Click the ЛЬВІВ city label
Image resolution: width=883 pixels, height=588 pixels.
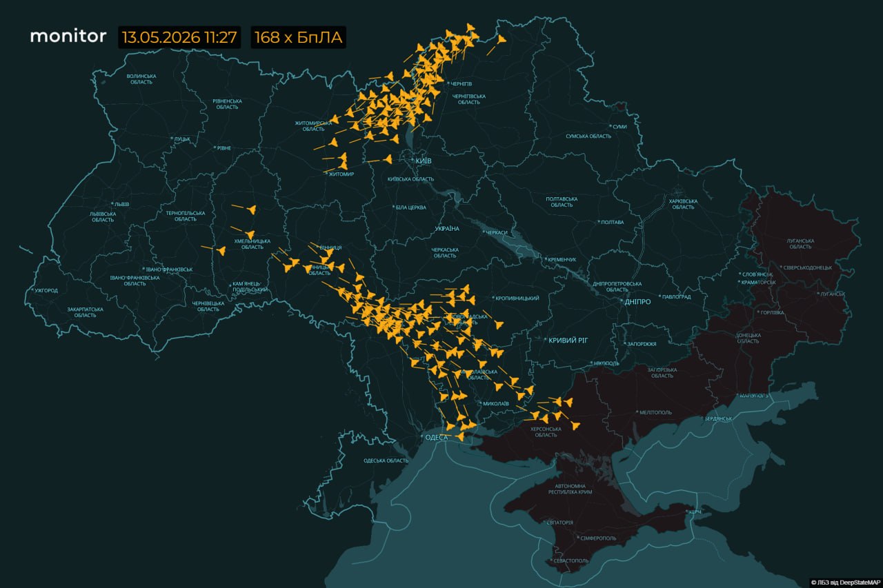click(x=122, y=205)
